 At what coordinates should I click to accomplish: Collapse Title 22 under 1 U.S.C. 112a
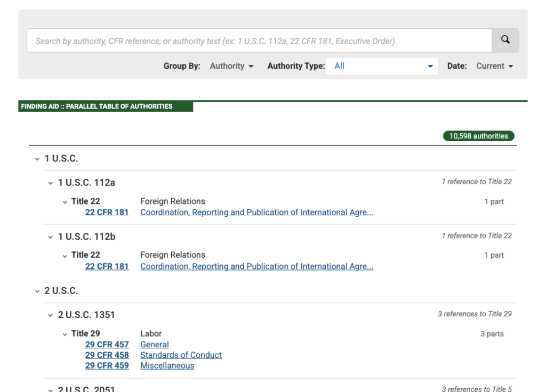coord(65,202)
